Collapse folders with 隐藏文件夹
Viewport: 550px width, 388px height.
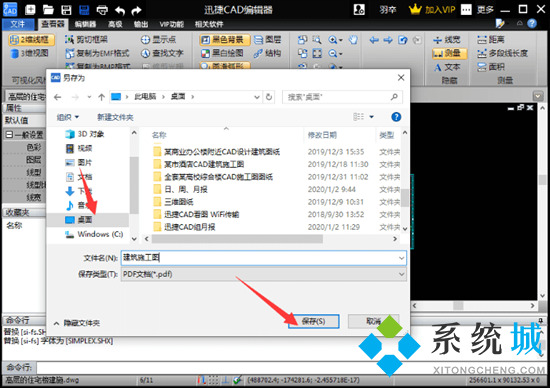77,323
